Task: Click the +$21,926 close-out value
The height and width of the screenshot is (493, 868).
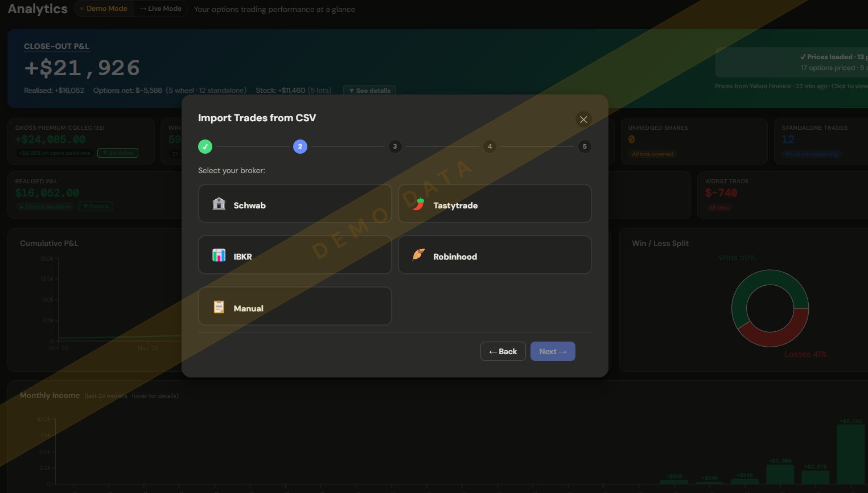Action: 82,68
